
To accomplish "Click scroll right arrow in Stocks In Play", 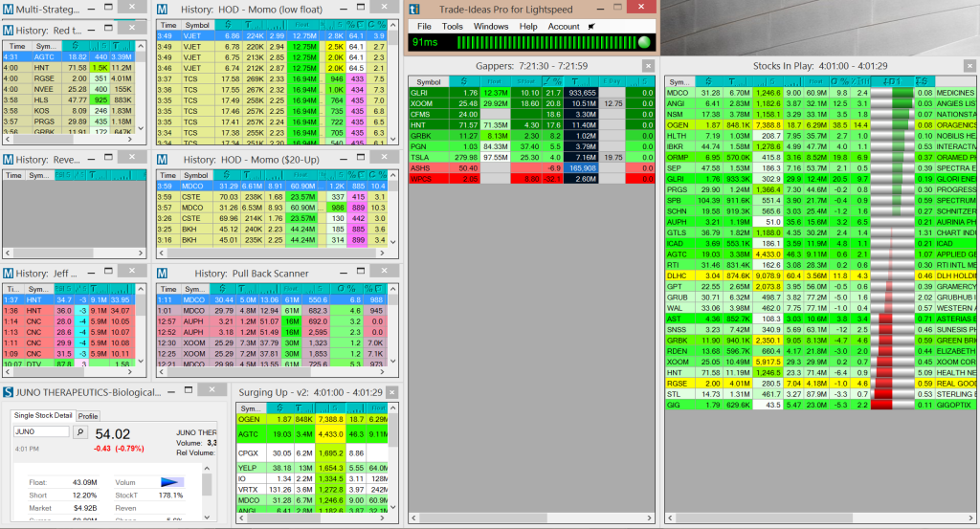I will (970, 518).
